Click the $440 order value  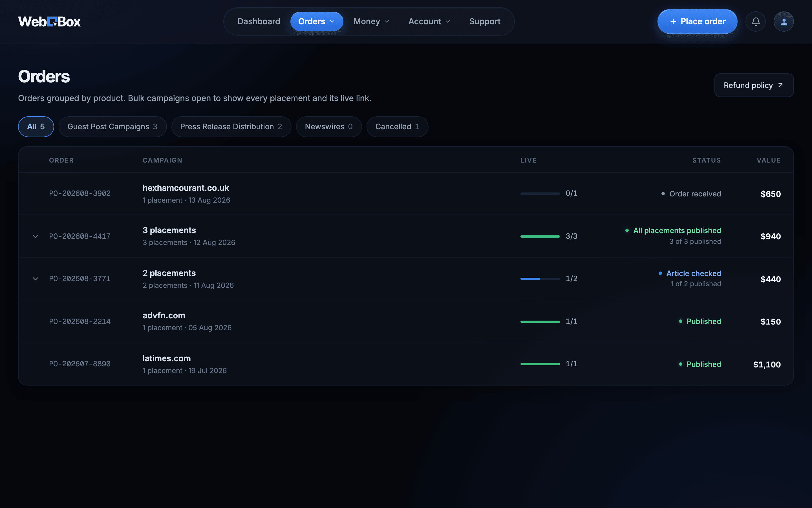[770, 279]
